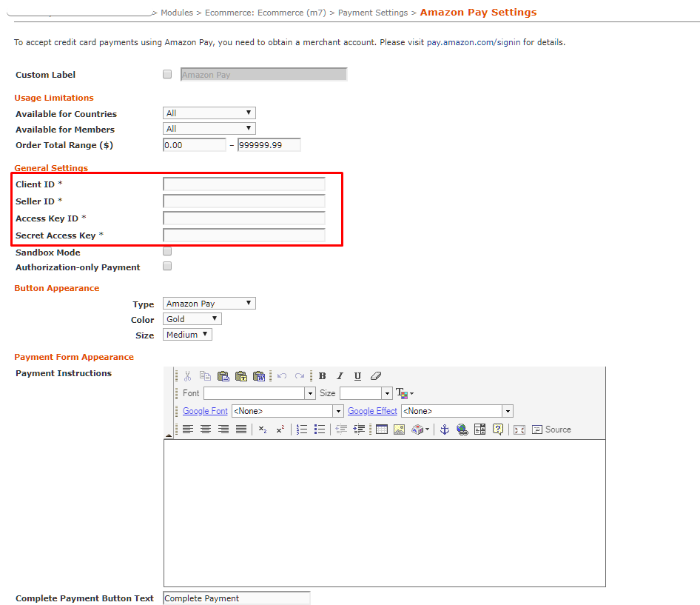The width and height of the screenshot is (700, 605).
Task: Click Complete Payment Button Text field
Action: coord(237,598)
